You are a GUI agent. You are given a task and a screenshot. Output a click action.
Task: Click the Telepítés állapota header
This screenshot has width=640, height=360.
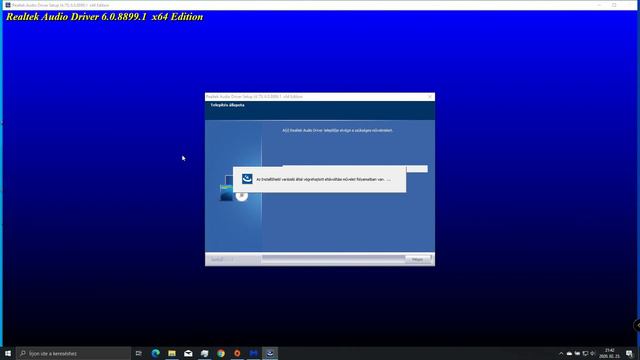(x=227, y=105)
